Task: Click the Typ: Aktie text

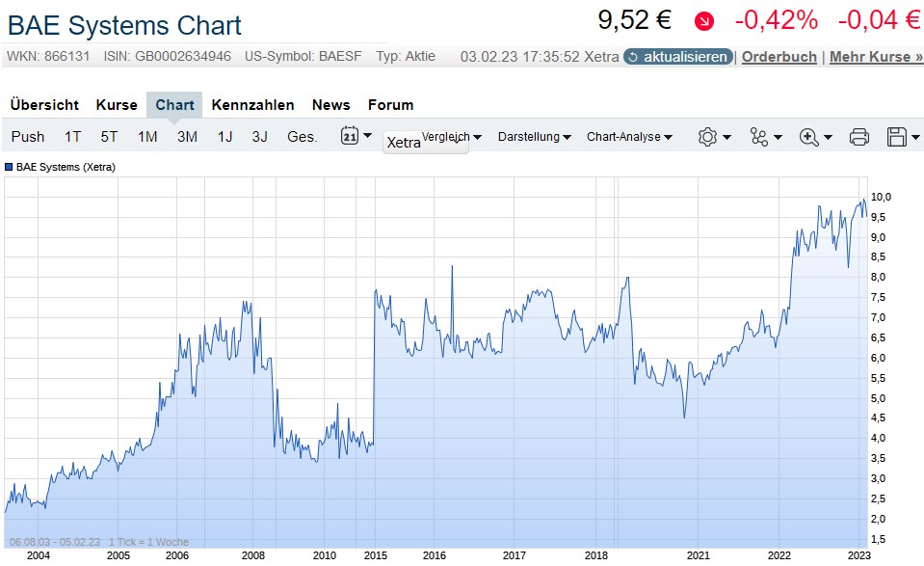Action: tap(406, 56)
